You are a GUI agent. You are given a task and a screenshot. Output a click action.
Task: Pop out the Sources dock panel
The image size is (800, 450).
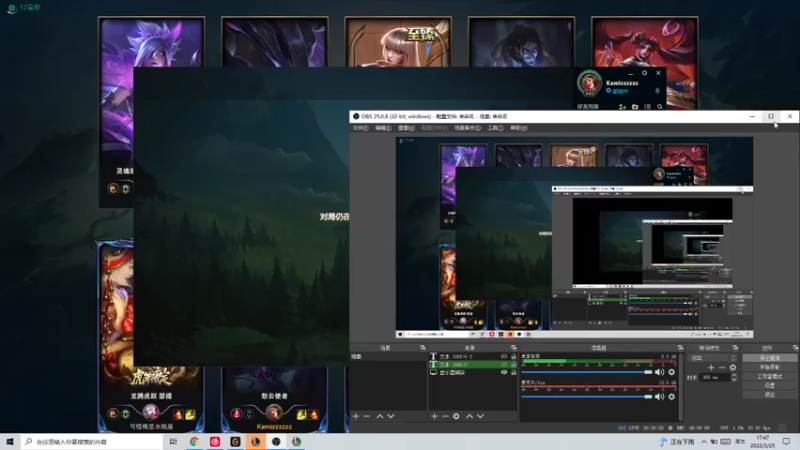(x=513, y=348)
